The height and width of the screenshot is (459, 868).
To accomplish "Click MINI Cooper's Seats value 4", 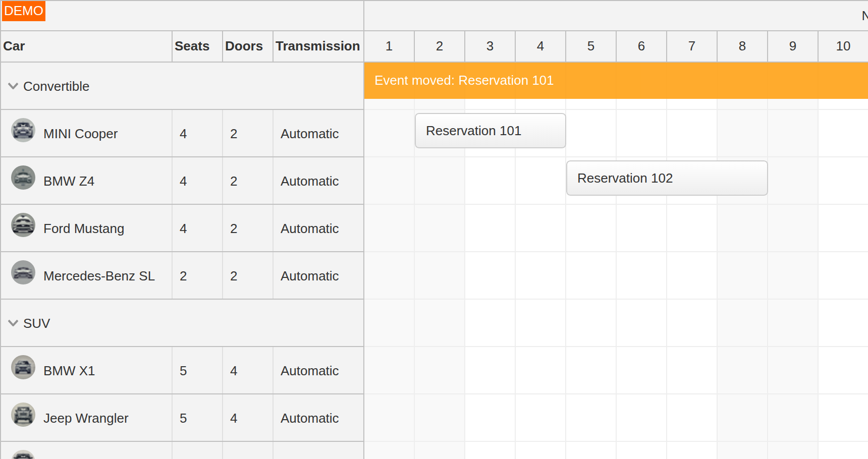I will 183,134.
